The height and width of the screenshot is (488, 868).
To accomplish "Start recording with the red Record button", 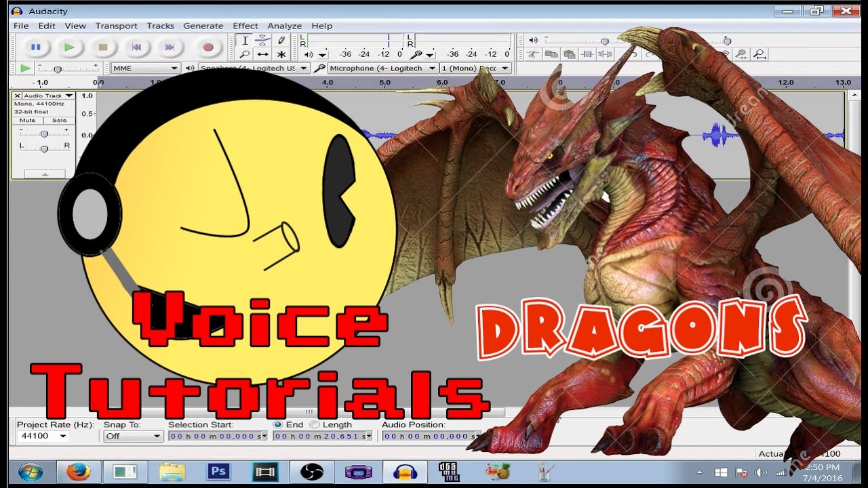I will point(208,47).
